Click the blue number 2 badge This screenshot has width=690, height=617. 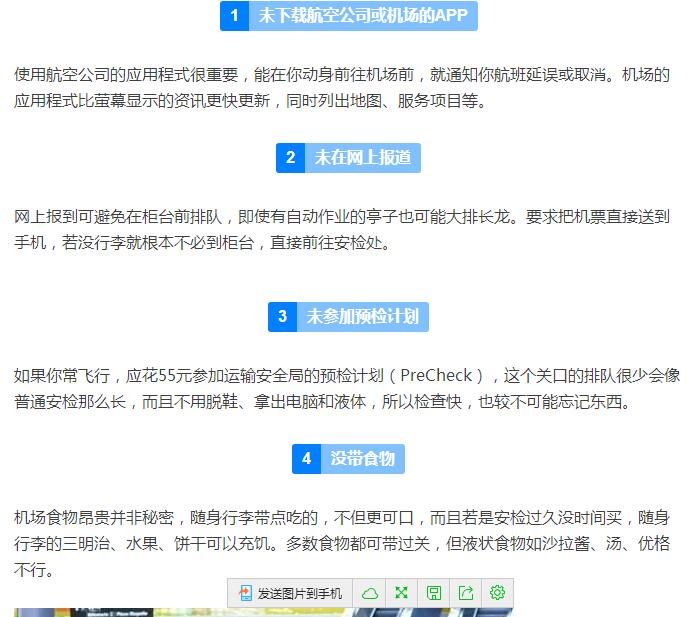[x=290, y=157]
